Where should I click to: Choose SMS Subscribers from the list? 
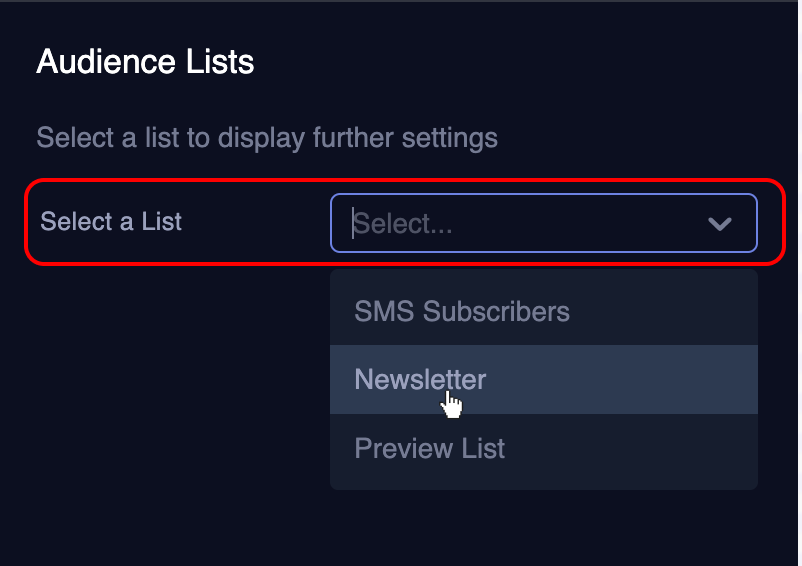pyautogui.click(x=544, y=311)
